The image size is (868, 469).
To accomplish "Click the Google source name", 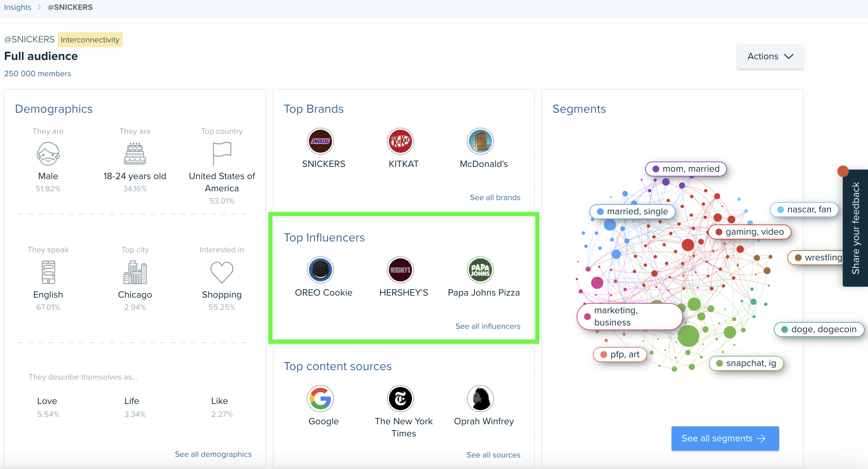I will click(x=324, y=421).
